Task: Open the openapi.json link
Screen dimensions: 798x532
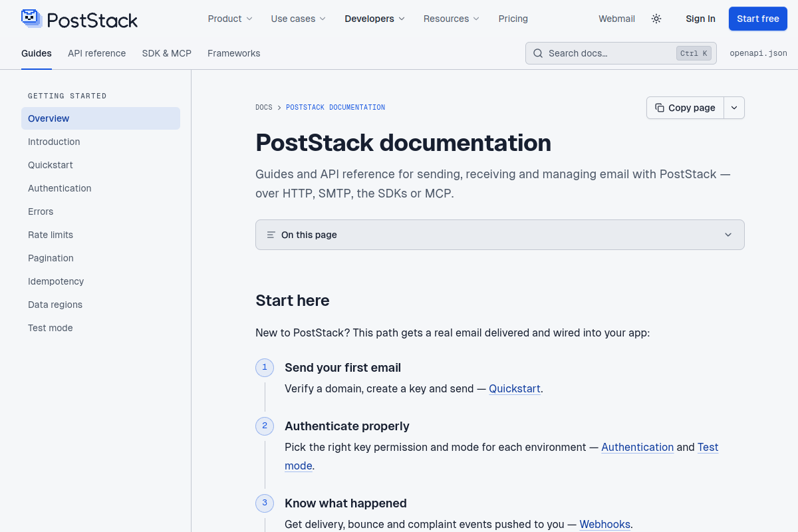Action: pos(758,53)
